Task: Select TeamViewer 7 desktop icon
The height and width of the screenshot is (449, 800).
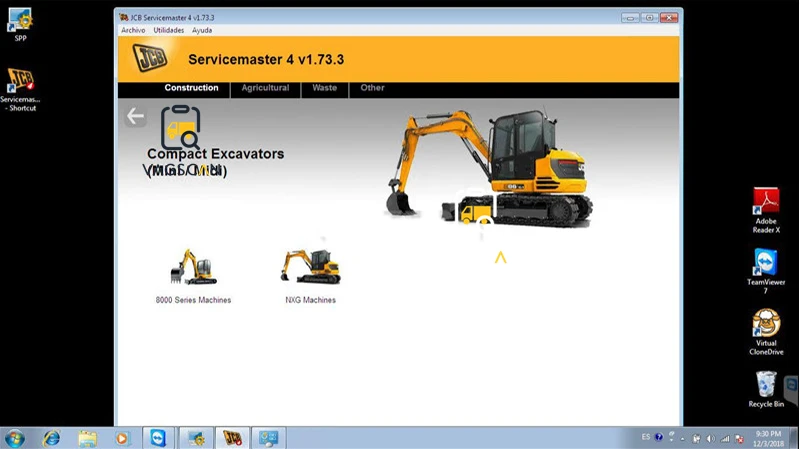Action: coord(766,271)
